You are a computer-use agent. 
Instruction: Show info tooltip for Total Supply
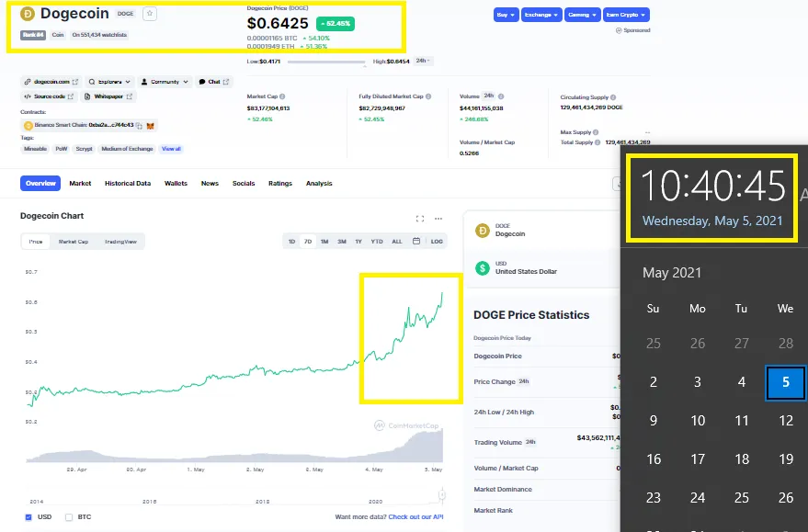[597, 142]
